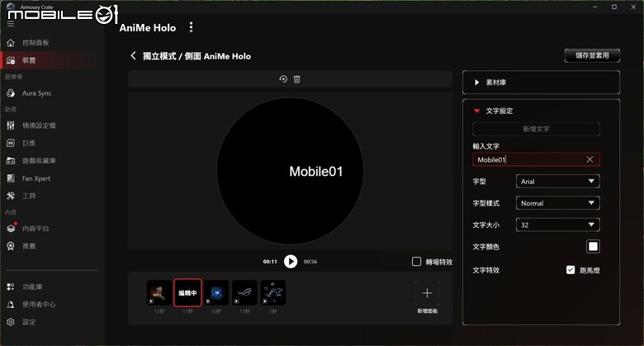The height and width of the screenshot is (346, 644).
Task: Open the Aura Sync icon
Action: click(11, 93)
